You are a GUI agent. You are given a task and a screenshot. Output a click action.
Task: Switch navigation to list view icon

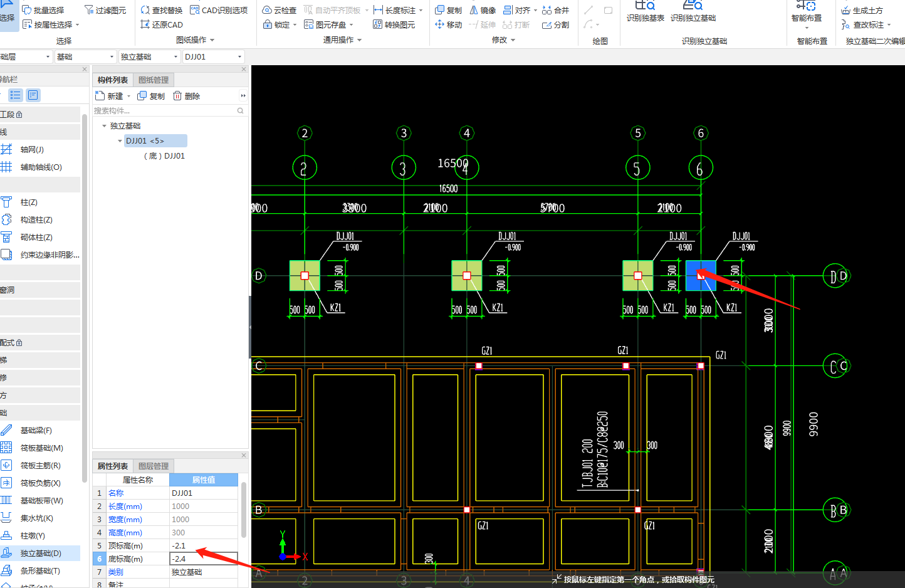click(16, 95)
